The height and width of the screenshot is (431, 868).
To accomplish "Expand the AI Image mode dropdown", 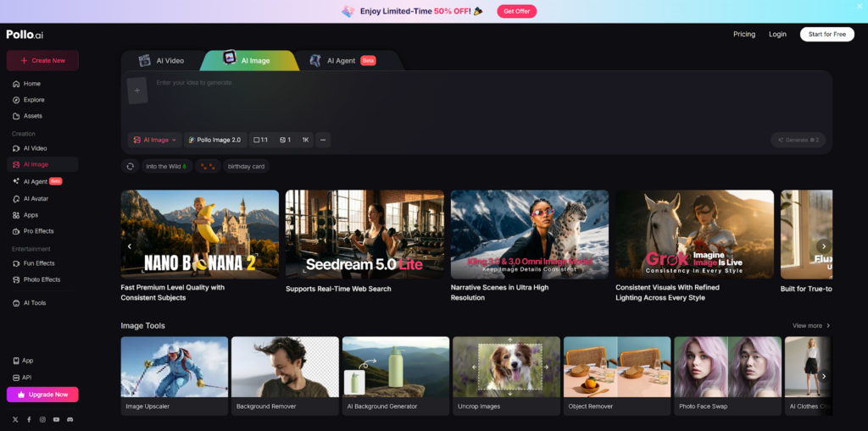I will click(x=155, y=140).
